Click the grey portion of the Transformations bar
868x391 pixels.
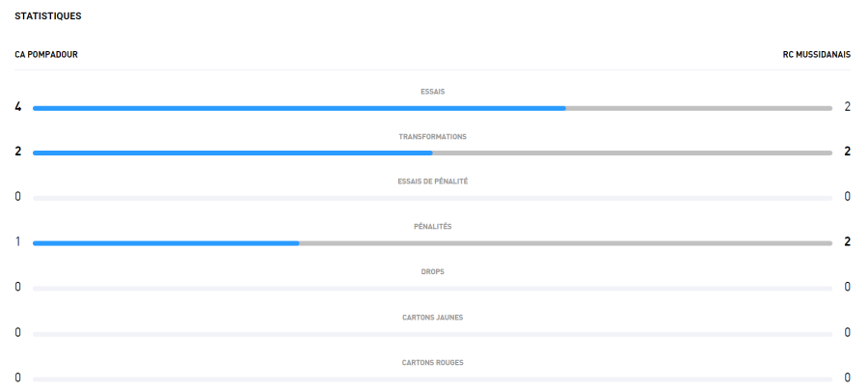coord(632,153)
